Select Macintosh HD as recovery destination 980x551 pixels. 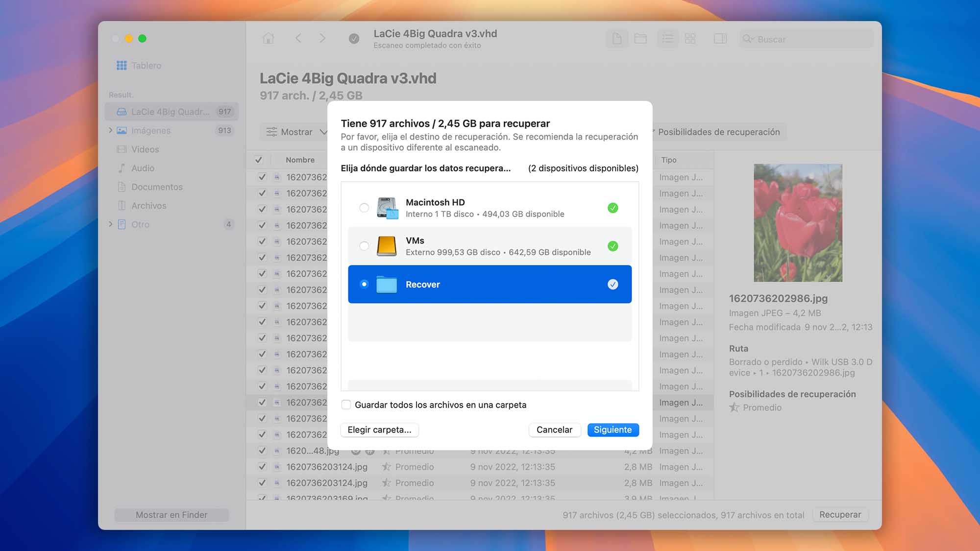click(x=364, y=207)
